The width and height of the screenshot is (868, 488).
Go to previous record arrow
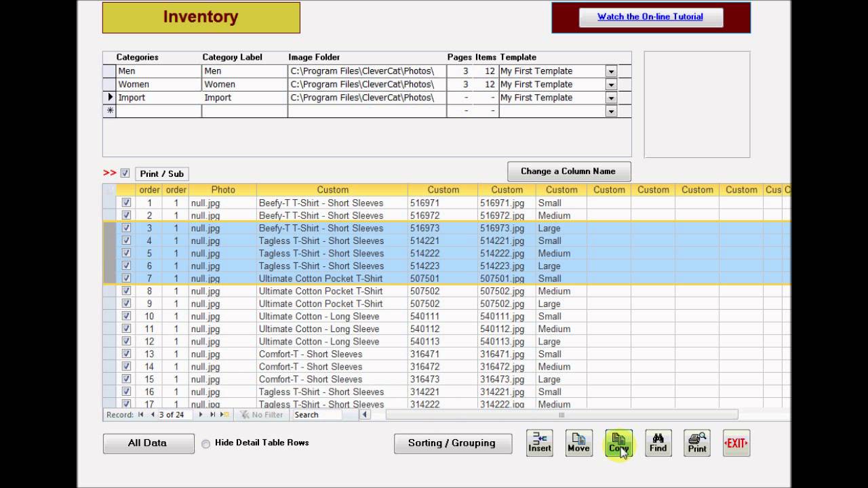pyautogui.click(x=153, y=415)
